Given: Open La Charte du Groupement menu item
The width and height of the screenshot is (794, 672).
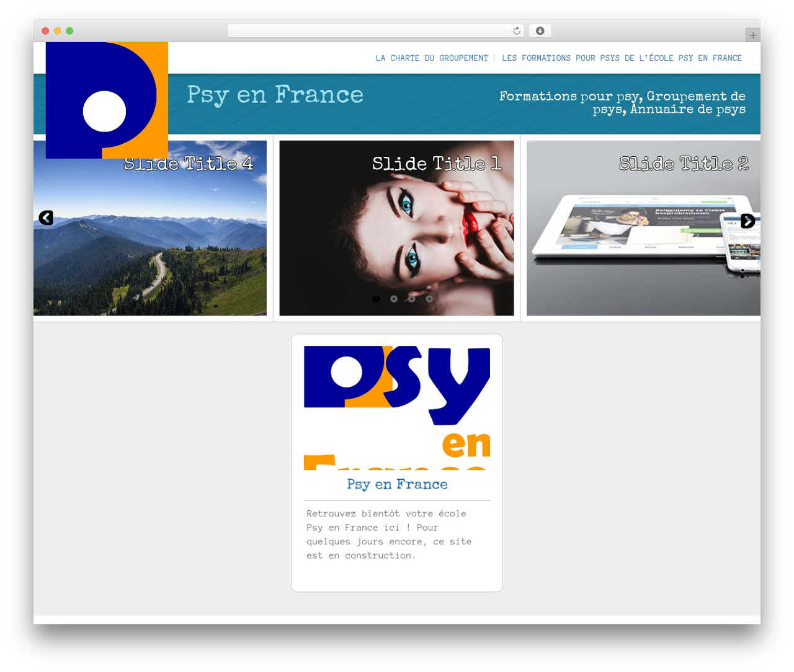Looking at the screenshot, I should coord(432,58).
